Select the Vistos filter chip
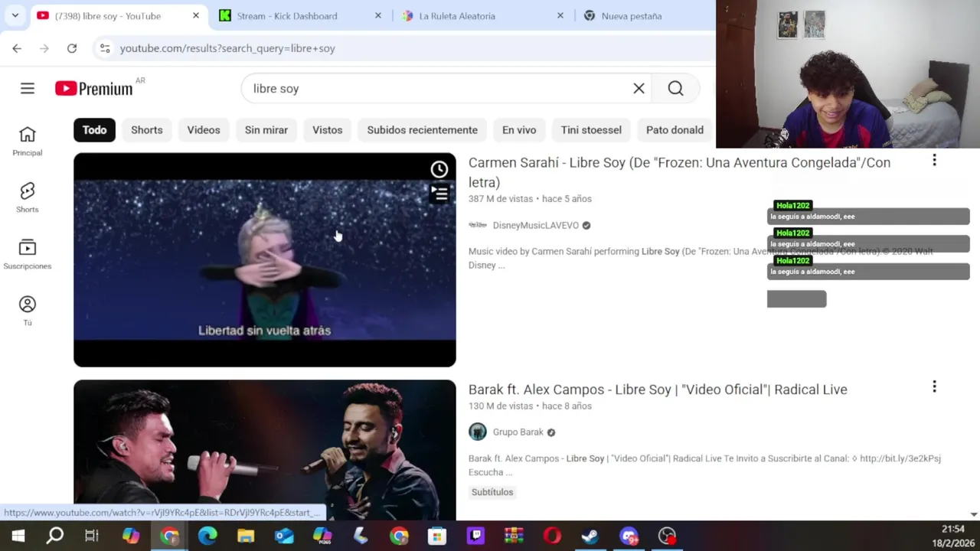Viewport: 980px width, 551px height. (328, 130)
